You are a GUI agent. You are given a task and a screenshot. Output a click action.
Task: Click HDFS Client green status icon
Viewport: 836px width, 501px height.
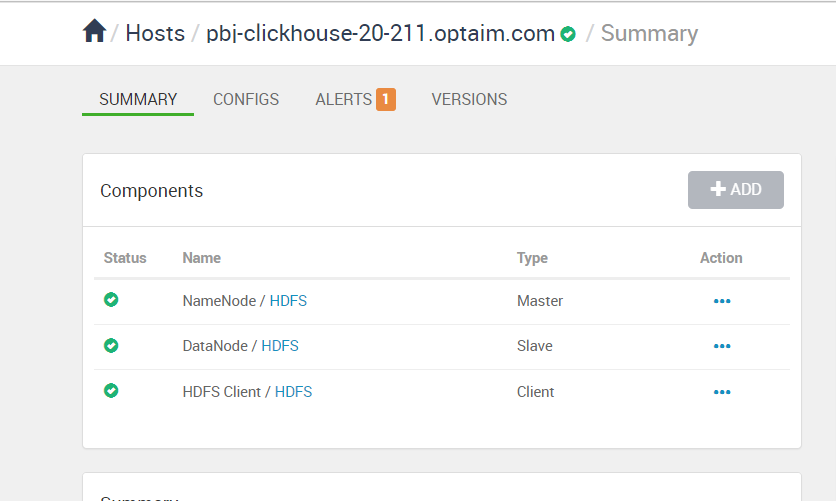111,391
